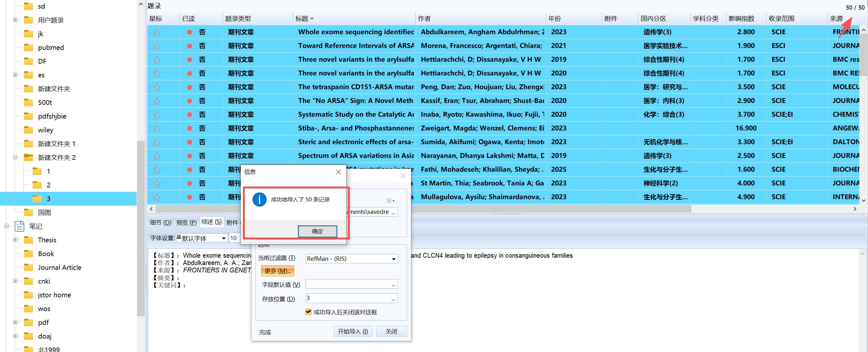Click the 关闭 button in the import dialog
Viewport: 868px width, 352px height.
(x=391, y=331)
